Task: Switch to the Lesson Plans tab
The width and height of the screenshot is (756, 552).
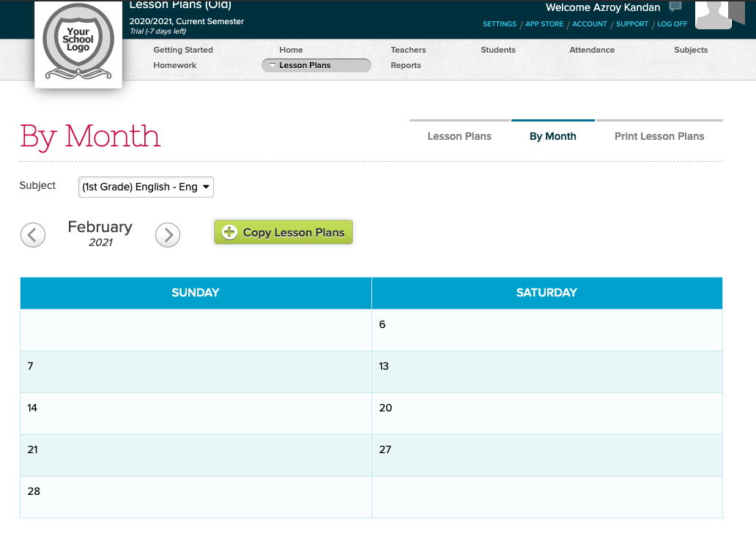Action: tap(459, 136)
